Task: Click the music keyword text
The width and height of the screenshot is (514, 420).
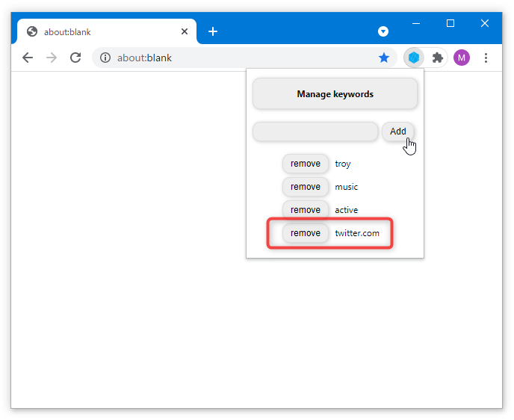Action: point(346,187)
